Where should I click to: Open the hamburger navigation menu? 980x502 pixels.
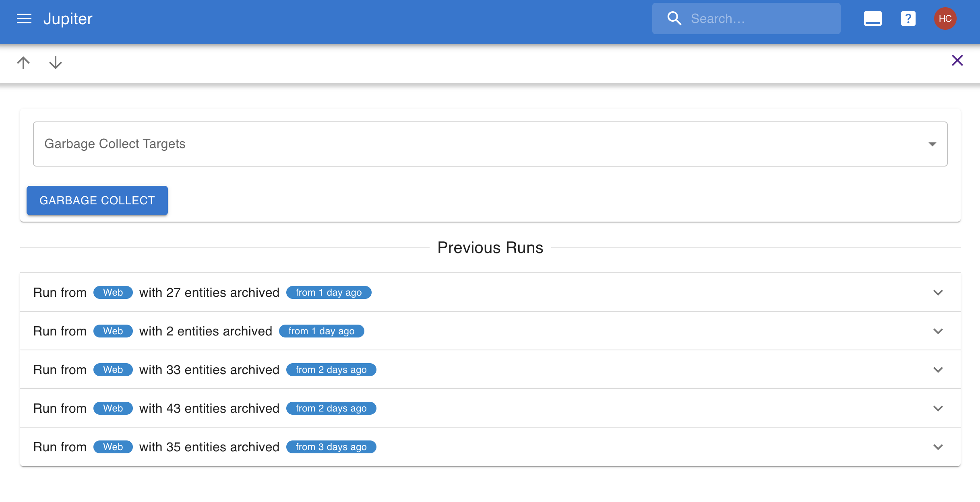[x=24, y=19]
